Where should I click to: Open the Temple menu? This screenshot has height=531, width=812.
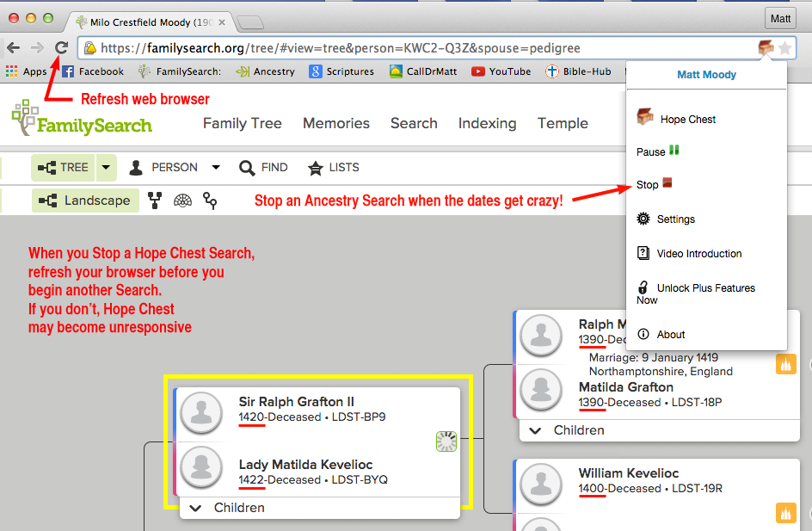pos(563,123)
